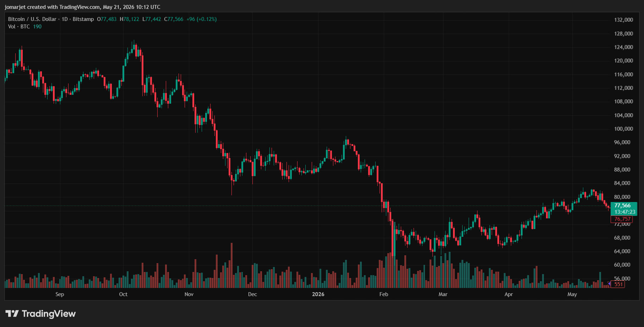Click the tallest red volume bar in late November

[232, 265]
